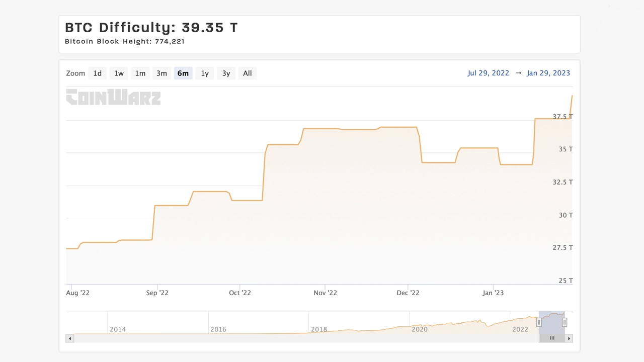
Task: Click the shaded navigator selection window
Action: (x=551, y=322)
